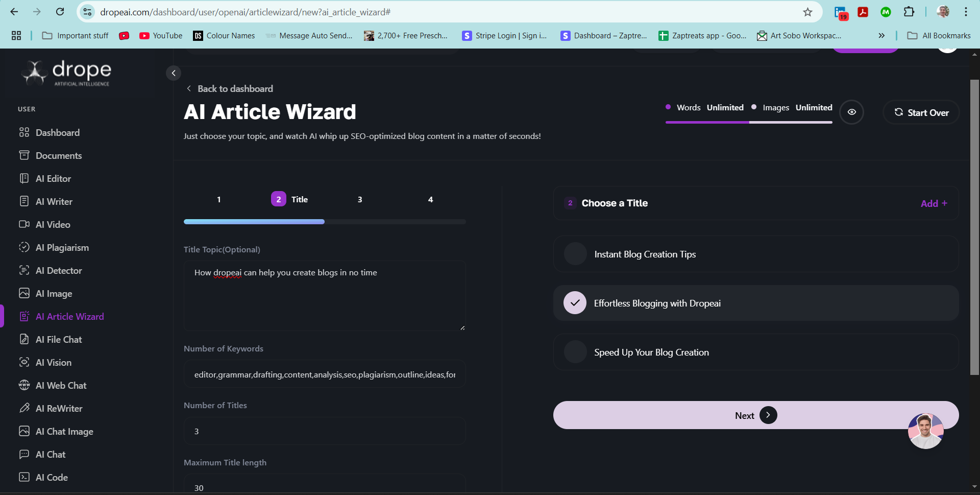The image size is (980, 495).
Task: Open the AI Code tool
Action: [x=51, y=477]
